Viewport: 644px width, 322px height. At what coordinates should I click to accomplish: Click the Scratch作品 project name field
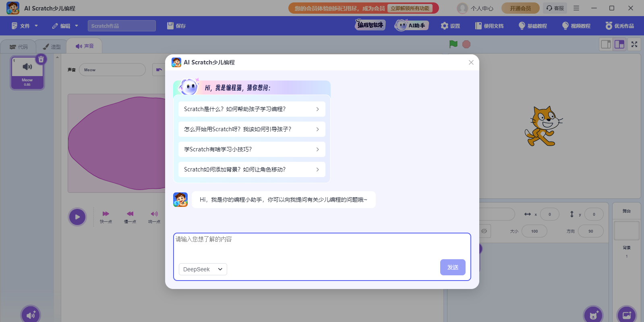(122, 26)
